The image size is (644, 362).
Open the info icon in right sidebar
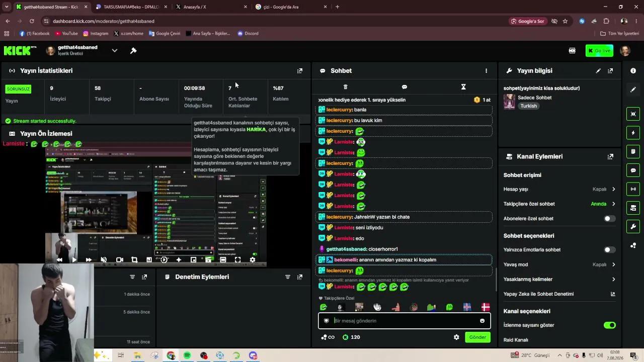point(633,71)
